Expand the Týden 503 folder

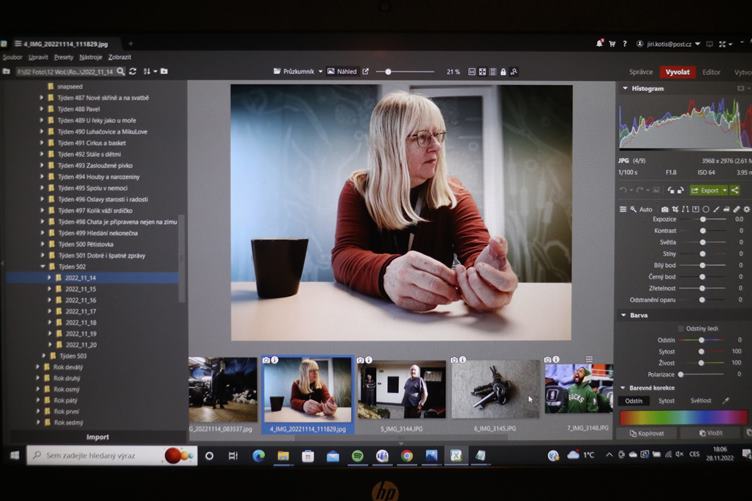(x=44, y=356)
